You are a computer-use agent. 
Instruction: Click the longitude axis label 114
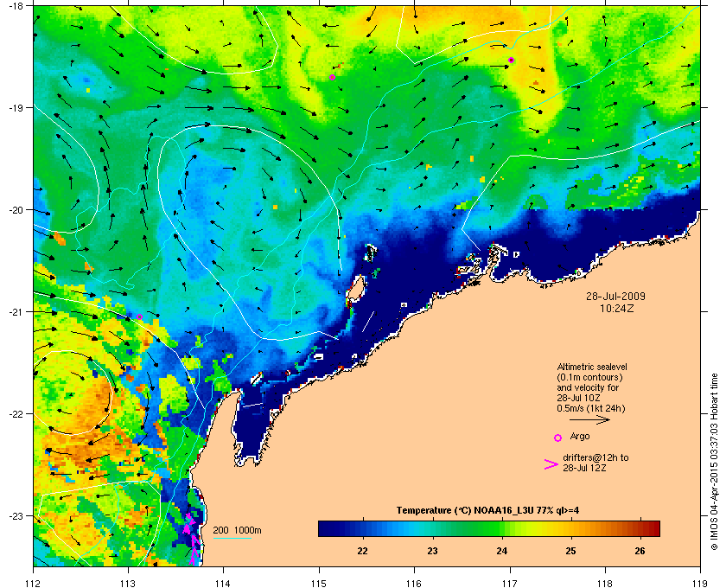coord(224,583)
